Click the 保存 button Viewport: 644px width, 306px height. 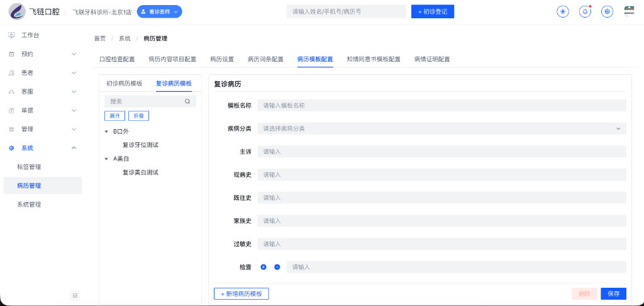[x=614, y=293]
